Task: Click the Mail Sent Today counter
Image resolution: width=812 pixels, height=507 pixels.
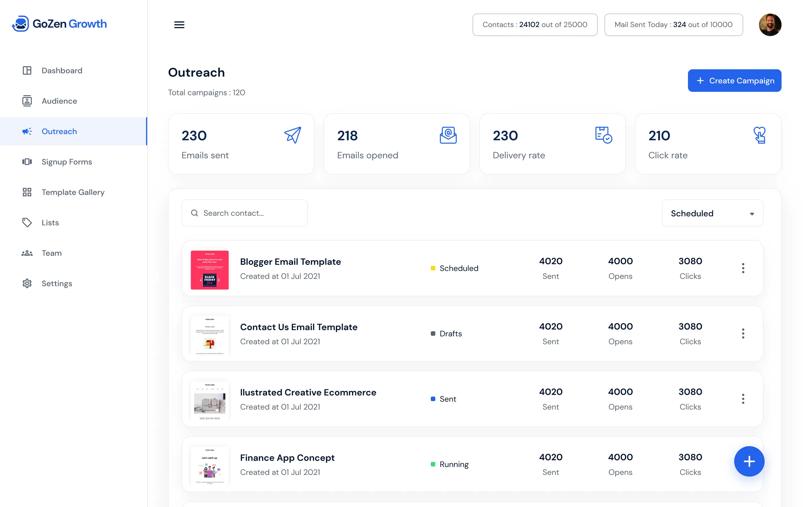Action: pos(673,25)
